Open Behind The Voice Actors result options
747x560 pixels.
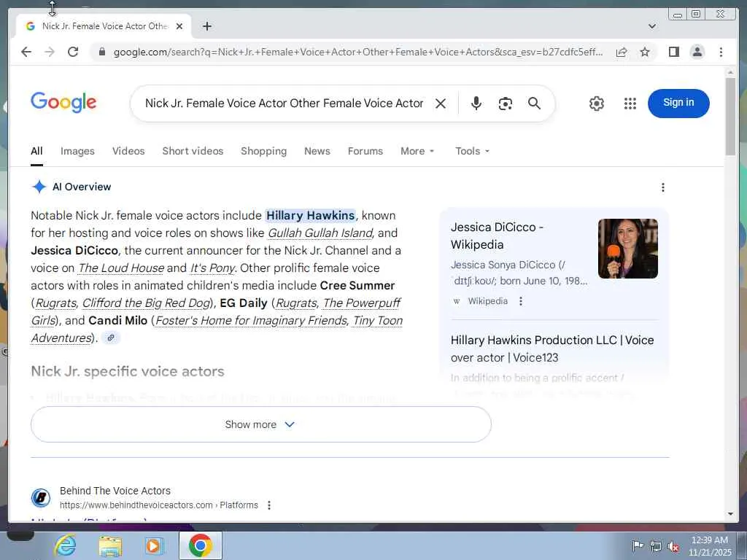269,505
